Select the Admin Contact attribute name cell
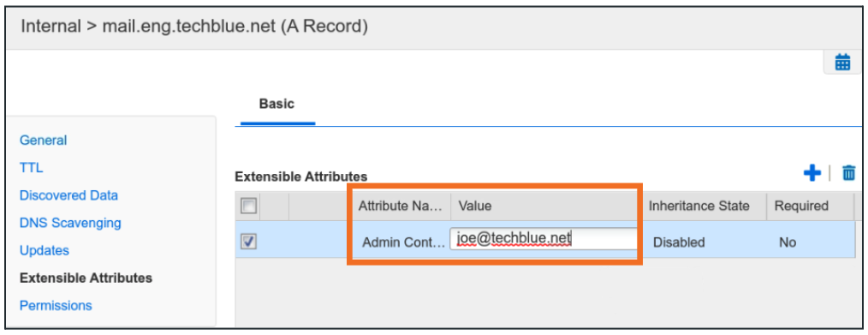 [403, 242]
